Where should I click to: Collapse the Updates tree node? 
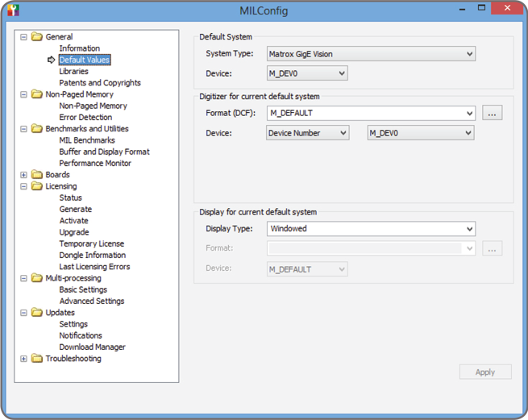click(x=23, y=313)
